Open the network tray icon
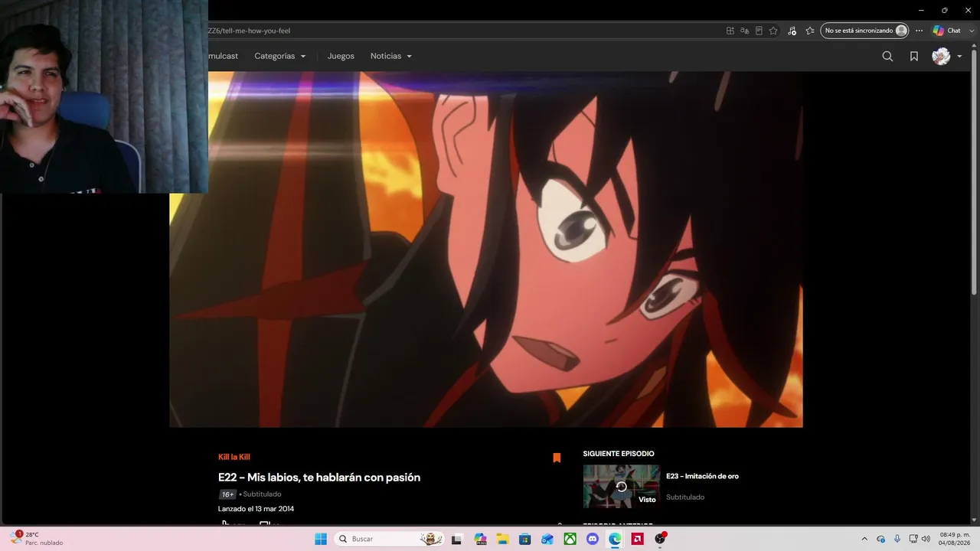 click(x=913, y=539)
